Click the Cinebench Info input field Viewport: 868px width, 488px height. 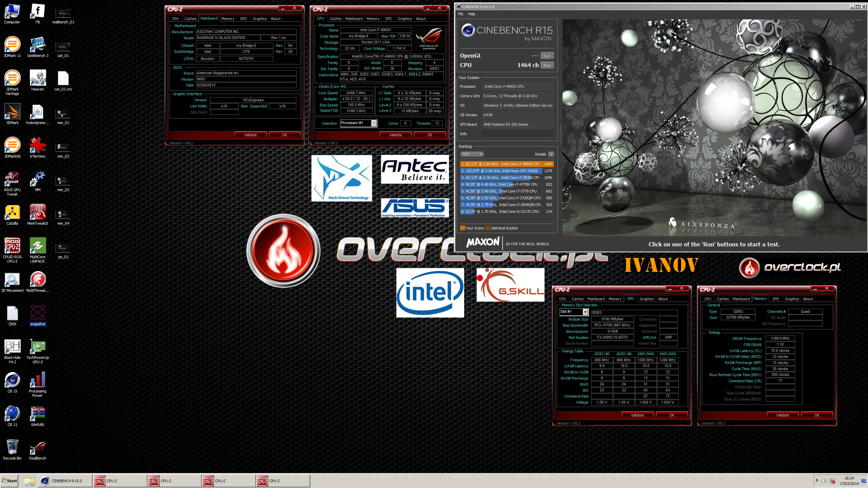[x=518, y=134]
